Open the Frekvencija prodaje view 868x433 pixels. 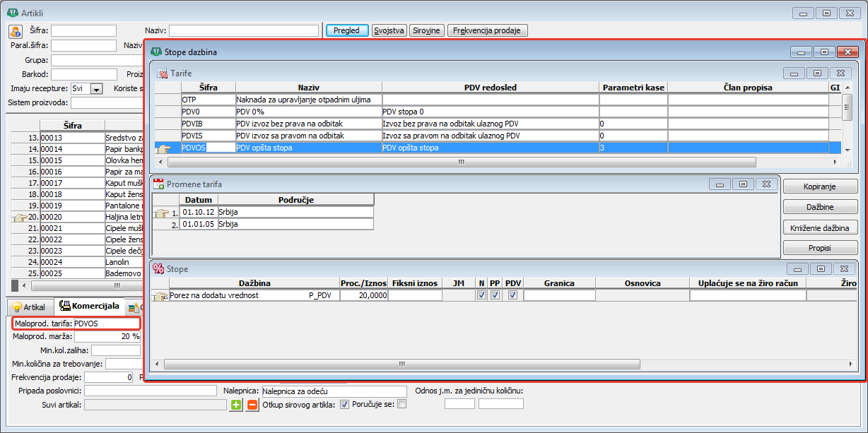[488, 30]
